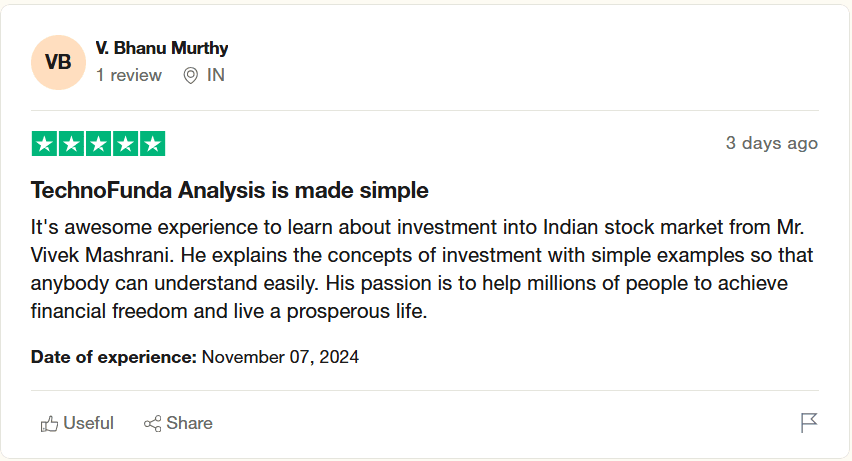Click the second green rating star
This screenshot has width=852, height=461.
coord(72,144)
